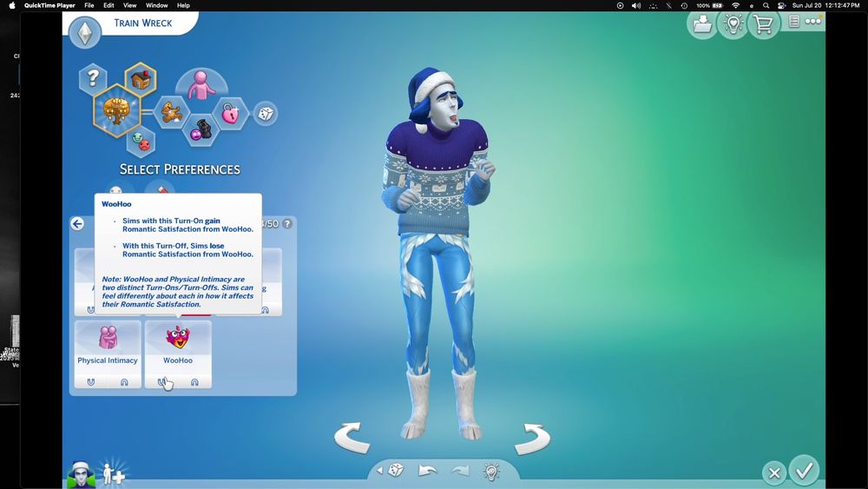Viewport: 868px width, 489px height.
Task: Open the golden tree aspiration hexagon
Action: (x=117, y=111)
